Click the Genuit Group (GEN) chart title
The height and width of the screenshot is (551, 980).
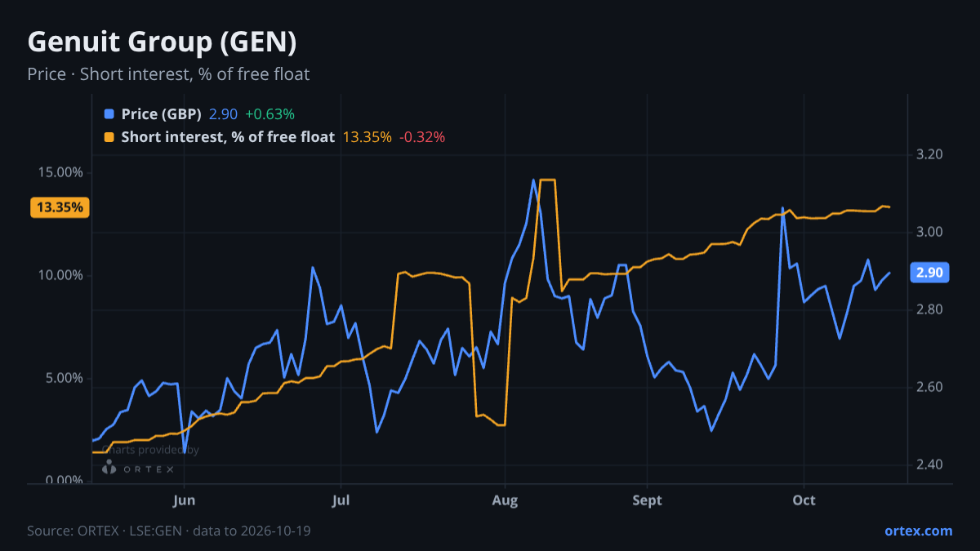162,41
